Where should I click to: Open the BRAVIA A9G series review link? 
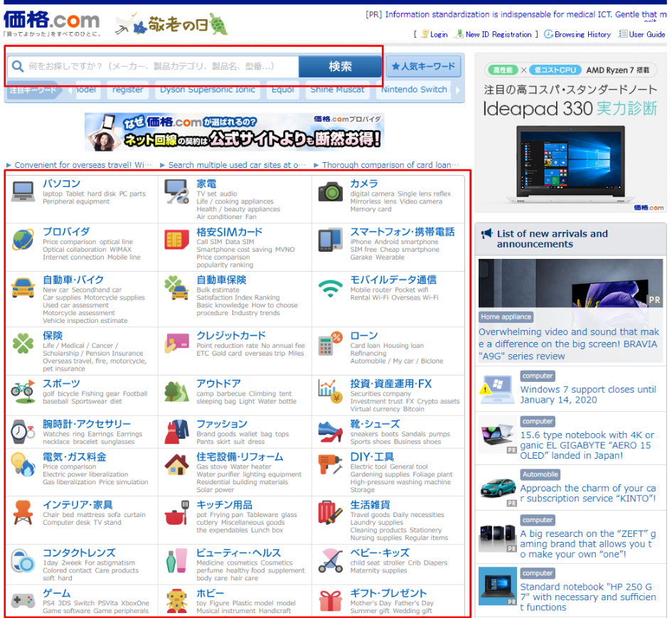coord(569,344)
